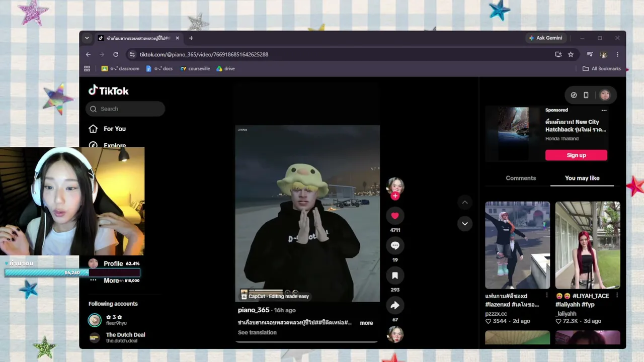644x362 pixels.
Task: Bookmark this page with the star icon
Action: point(571,54)
